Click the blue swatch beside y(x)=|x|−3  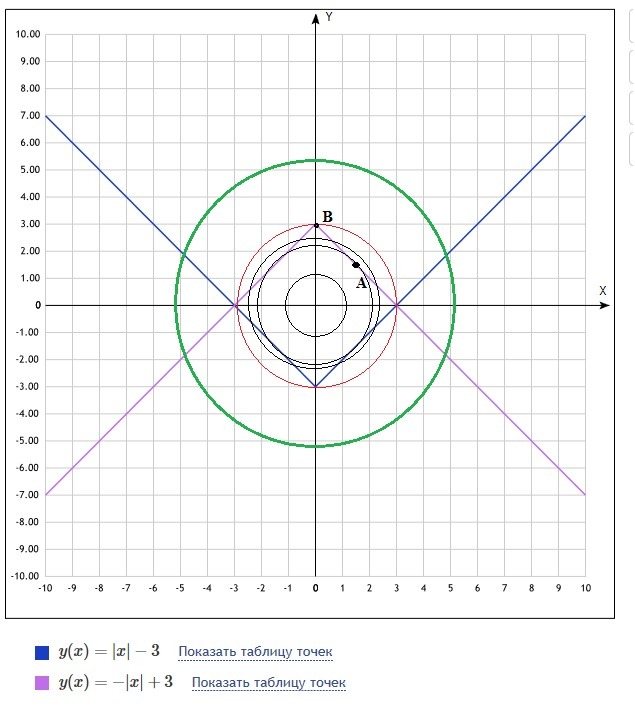click(x=42, y=652)
